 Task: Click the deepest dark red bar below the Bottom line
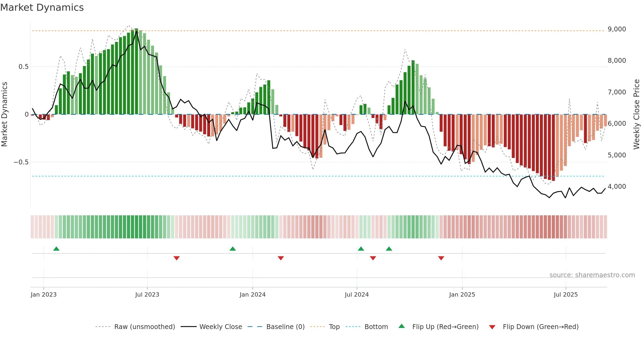(553, 147)
